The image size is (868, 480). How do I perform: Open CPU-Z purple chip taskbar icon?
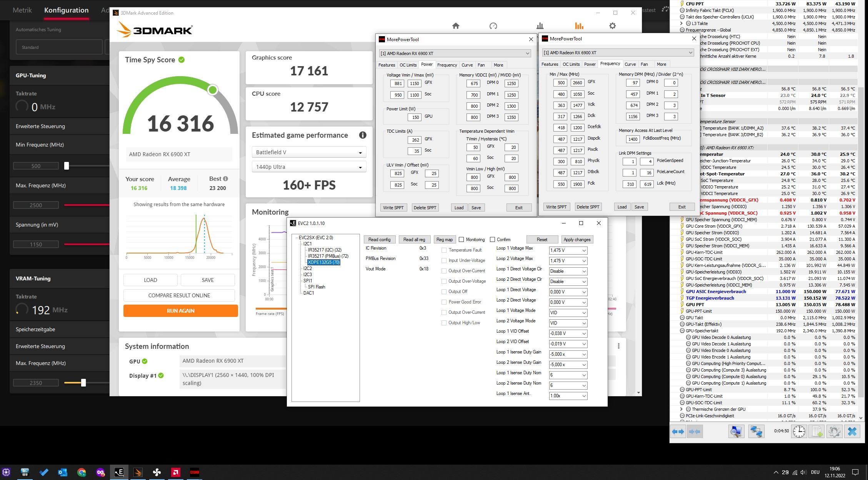coord(6,472)
